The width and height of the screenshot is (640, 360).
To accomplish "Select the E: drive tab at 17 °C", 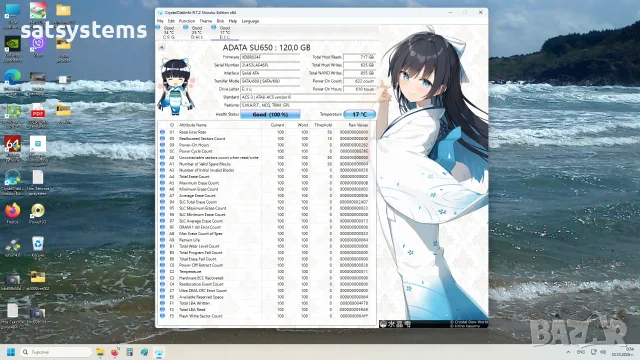I will tap(224, 32).
